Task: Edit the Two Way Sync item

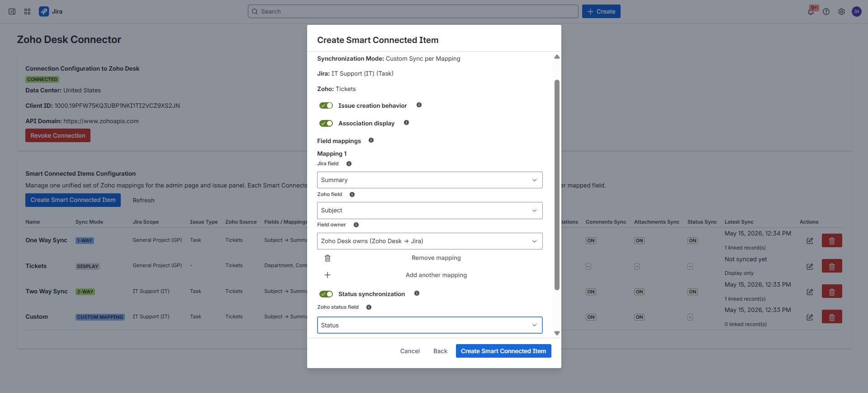Action: pyautogui.click(x=810, y=292)
